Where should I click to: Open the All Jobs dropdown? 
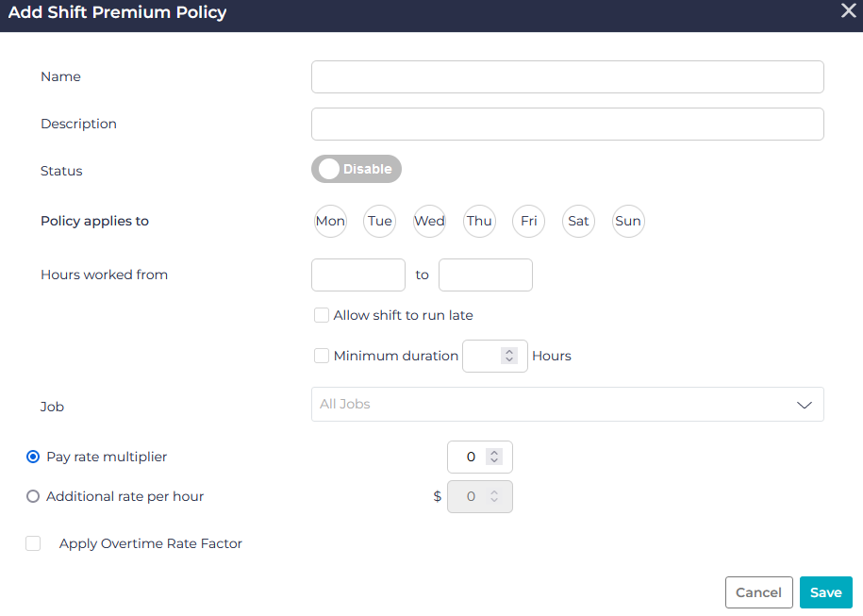567,404
